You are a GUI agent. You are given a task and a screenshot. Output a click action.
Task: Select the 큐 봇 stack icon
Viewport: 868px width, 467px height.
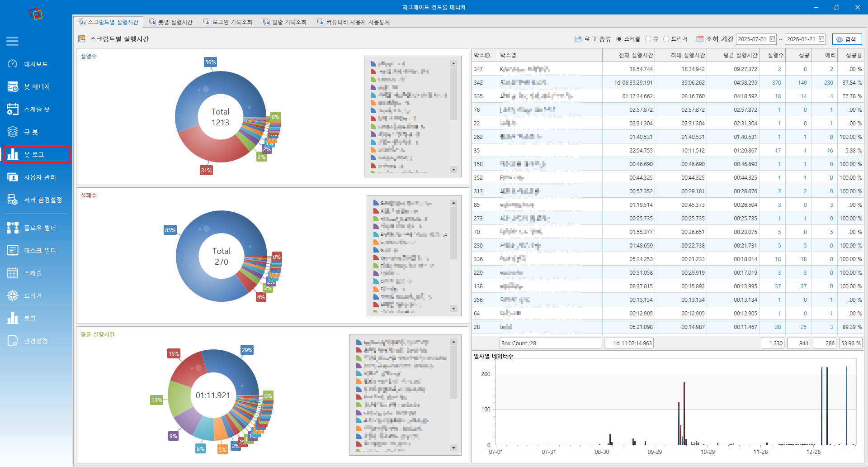click(x=13, y=132)
